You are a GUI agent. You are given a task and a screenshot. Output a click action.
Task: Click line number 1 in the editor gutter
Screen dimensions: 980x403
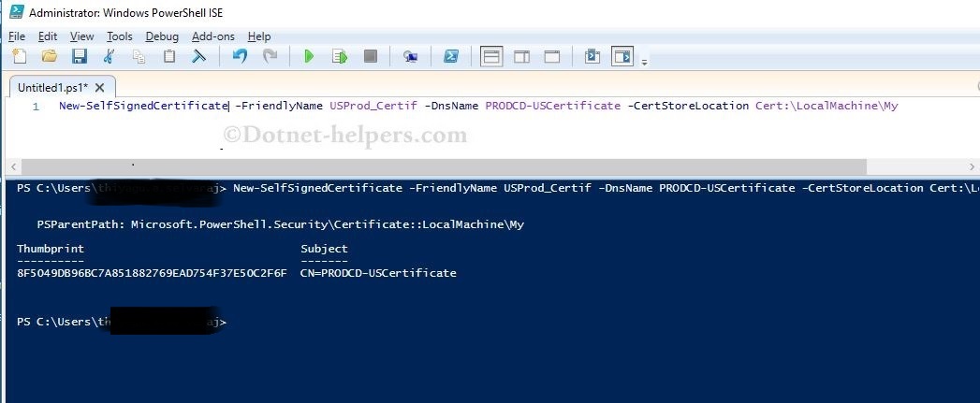(36, 107)
